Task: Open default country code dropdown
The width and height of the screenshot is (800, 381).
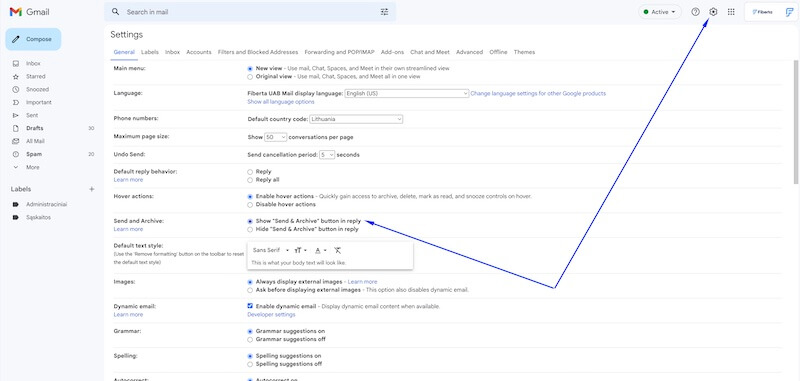Action: point(356,119)
